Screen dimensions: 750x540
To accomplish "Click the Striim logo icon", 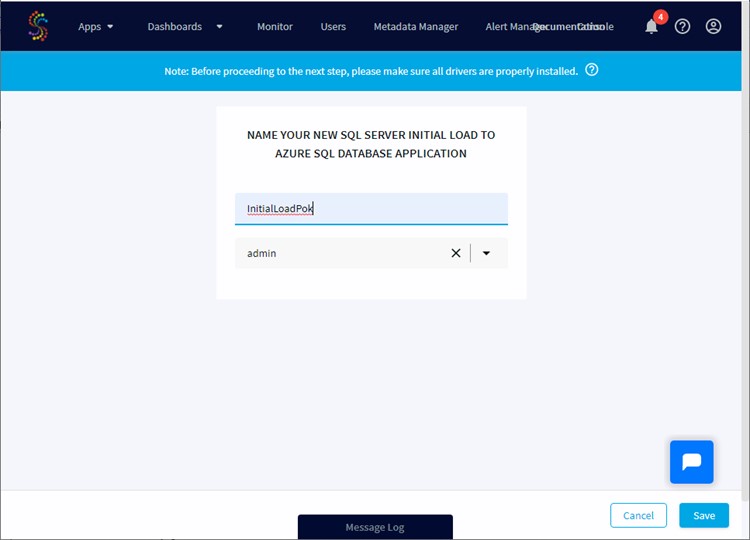I will (x=38, y=26).
